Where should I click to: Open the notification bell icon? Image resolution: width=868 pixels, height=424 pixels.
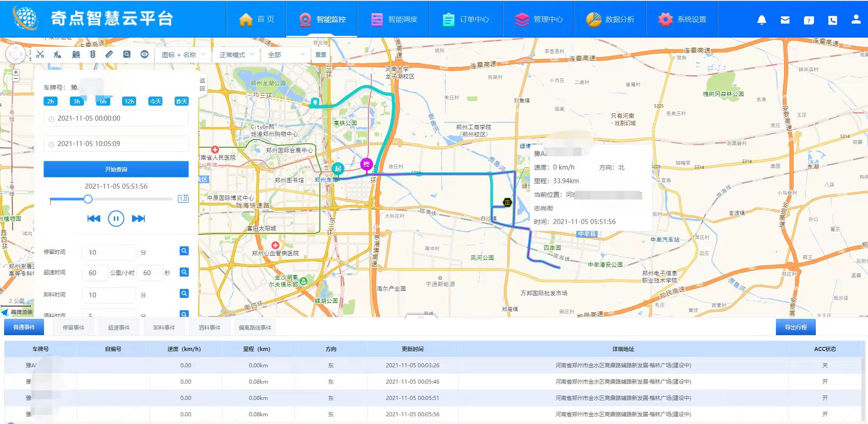point(762,19)
